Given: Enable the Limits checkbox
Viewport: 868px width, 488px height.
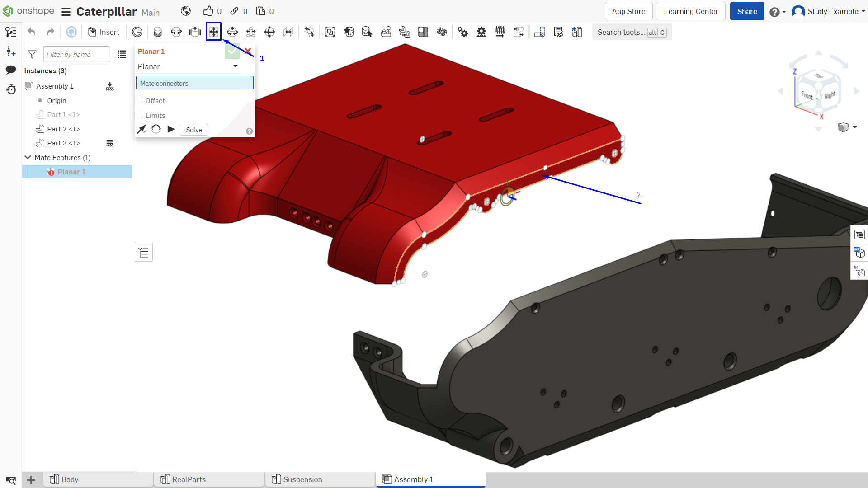Looking at the screenshot, I should click(140, 115).
